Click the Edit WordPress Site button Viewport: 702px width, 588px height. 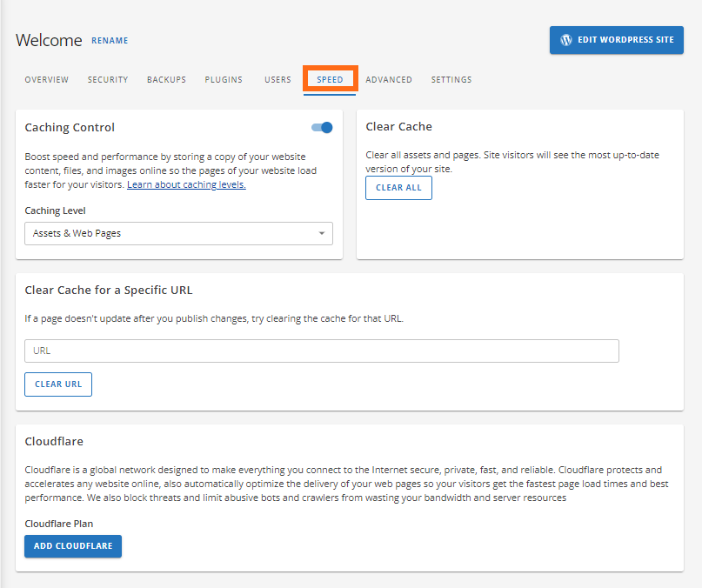[x=616, y=40]
